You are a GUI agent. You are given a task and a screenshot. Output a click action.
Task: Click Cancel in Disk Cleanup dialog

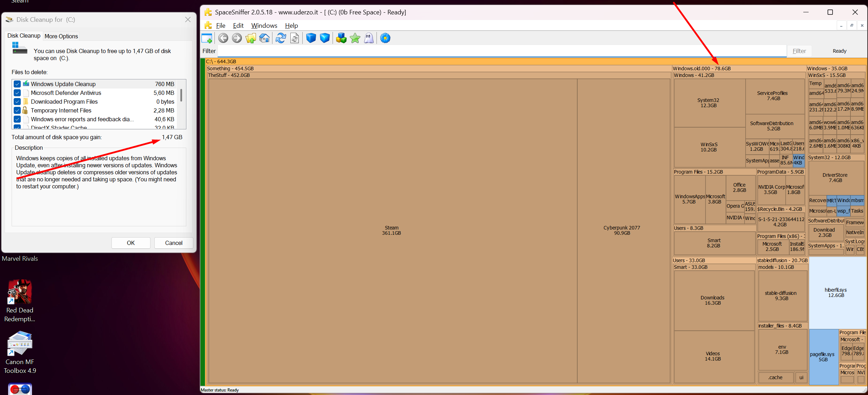click(x=174, y=243)
